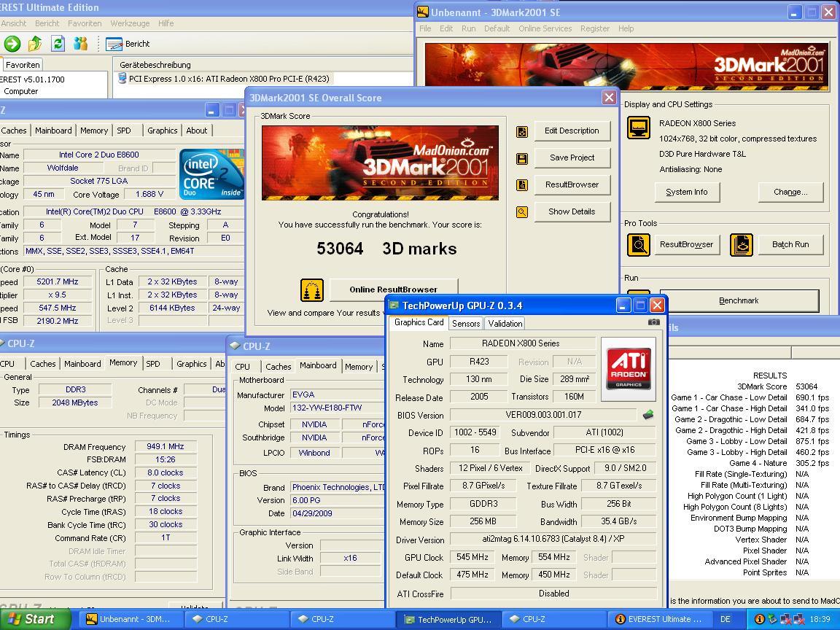Click GPU Clock 545 MHz field
The width and height of the screenshot is (840, 630).
click(472, 557)
